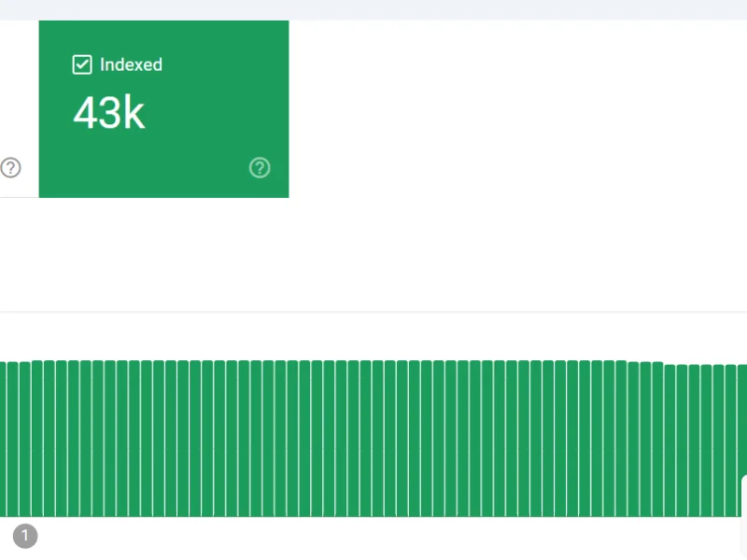The height and width of the screenshot is (560, 747).
Task: Select the bar directly above annotation marker 1
Action: pos(25,439)
